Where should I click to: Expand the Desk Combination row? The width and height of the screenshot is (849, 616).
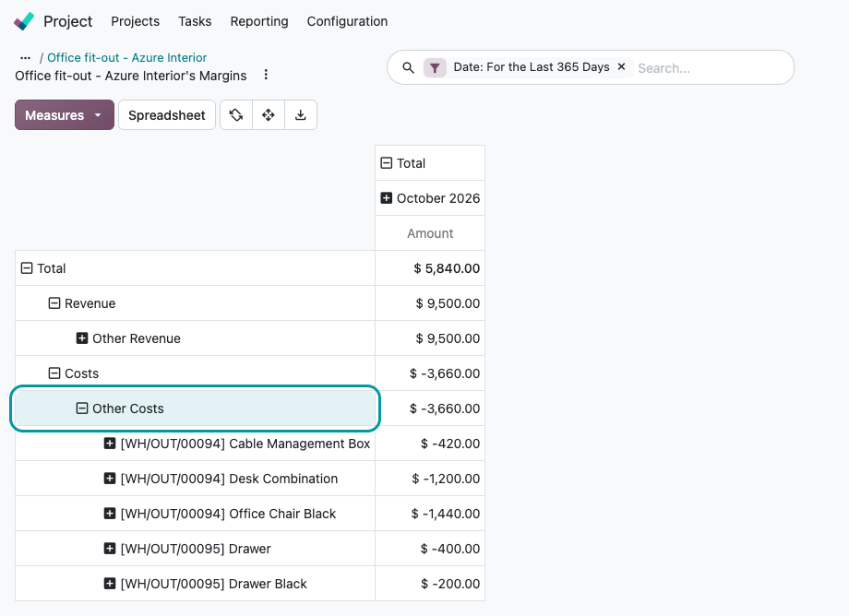click(110, 479)
